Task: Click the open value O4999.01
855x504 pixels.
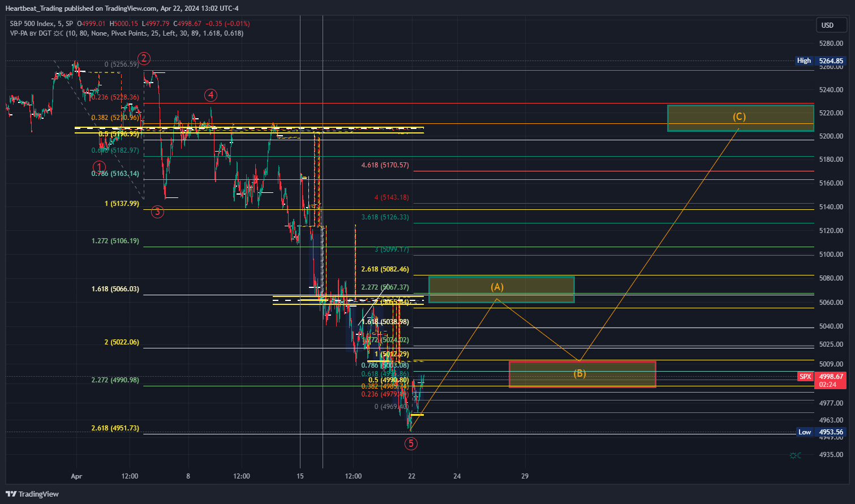Action: (x=92, y=24)
